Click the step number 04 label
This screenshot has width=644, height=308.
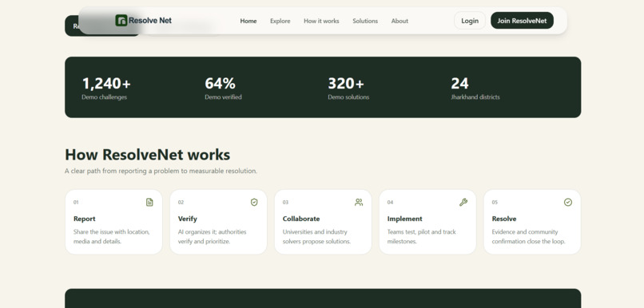[x=390, y=202]
